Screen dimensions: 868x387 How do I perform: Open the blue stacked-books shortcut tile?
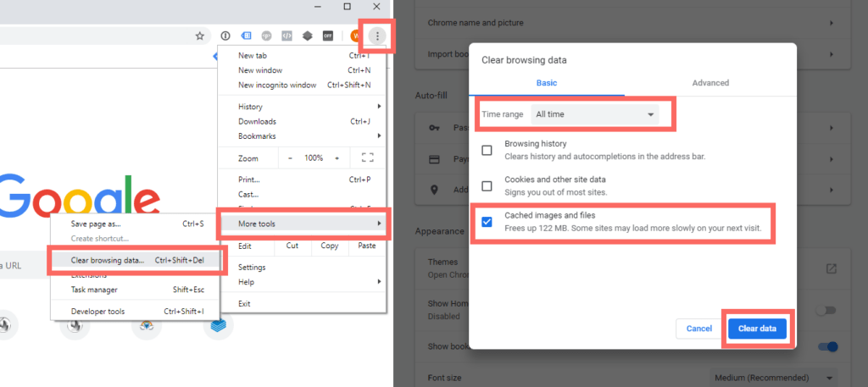218,324
